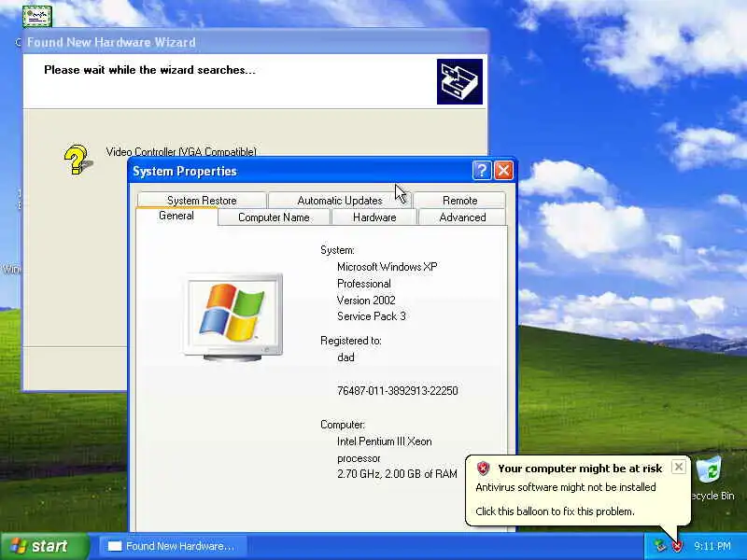Click the desktop icon at top-left corner

[x=37, y=16]
